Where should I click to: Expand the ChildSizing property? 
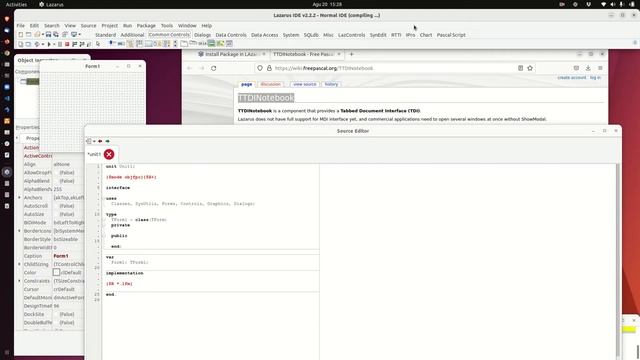tap(19, 264)
